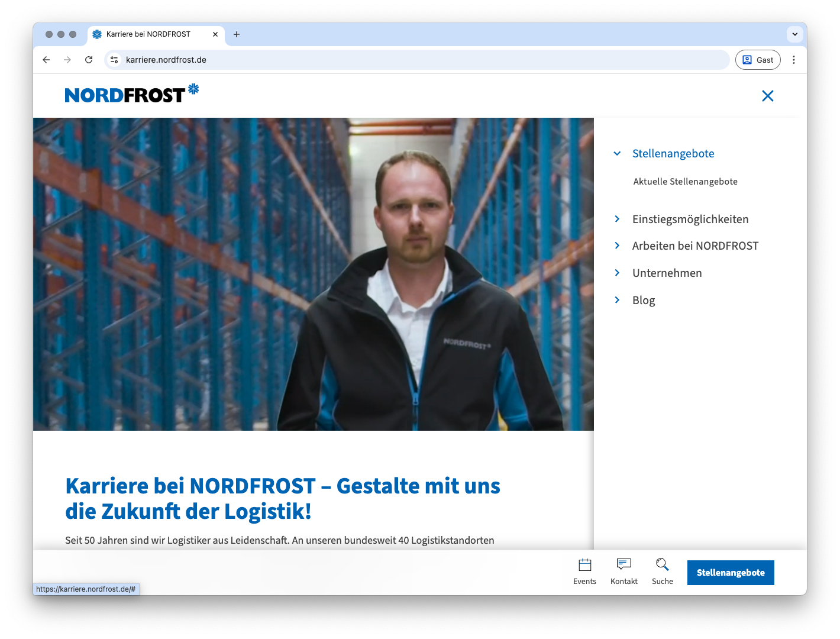Expand the Einstiegsmöglichkeiten chevron

click(617, 219)
